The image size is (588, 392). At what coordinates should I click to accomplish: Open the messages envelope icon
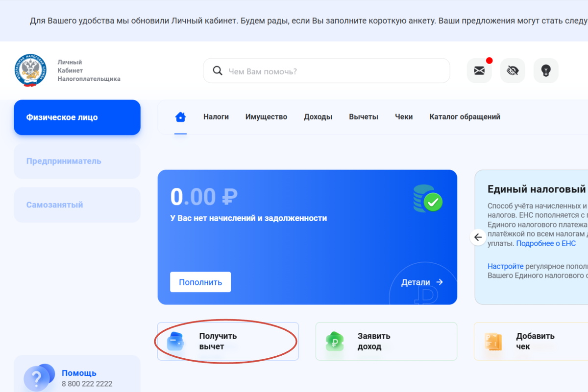pyautogui.click(x=479, y=71)
